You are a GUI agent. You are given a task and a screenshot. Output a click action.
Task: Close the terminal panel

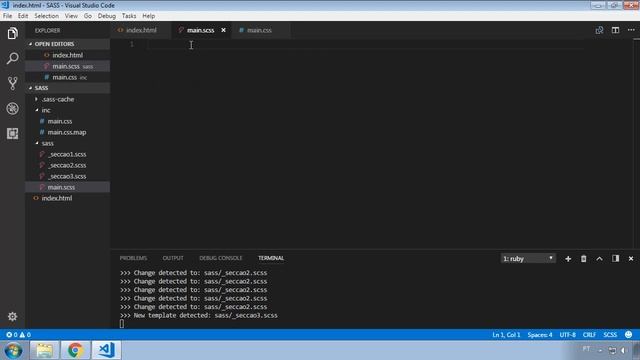pos(631,259)
